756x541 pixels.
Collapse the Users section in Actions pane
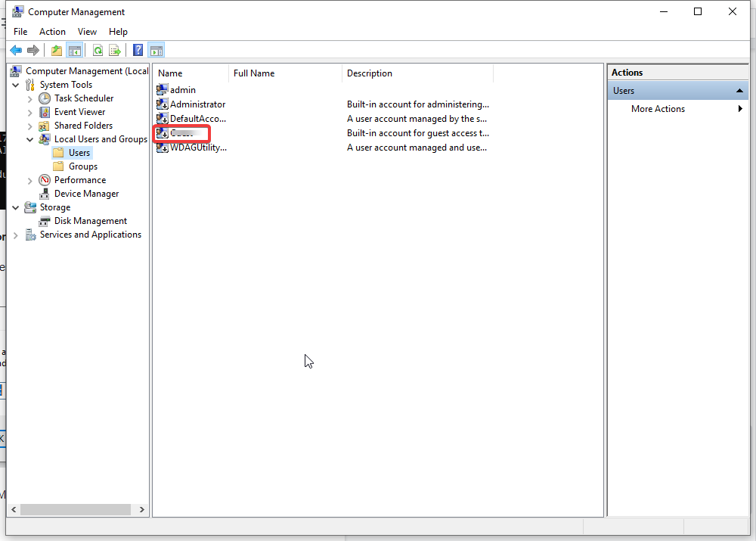tap(739, 91)
